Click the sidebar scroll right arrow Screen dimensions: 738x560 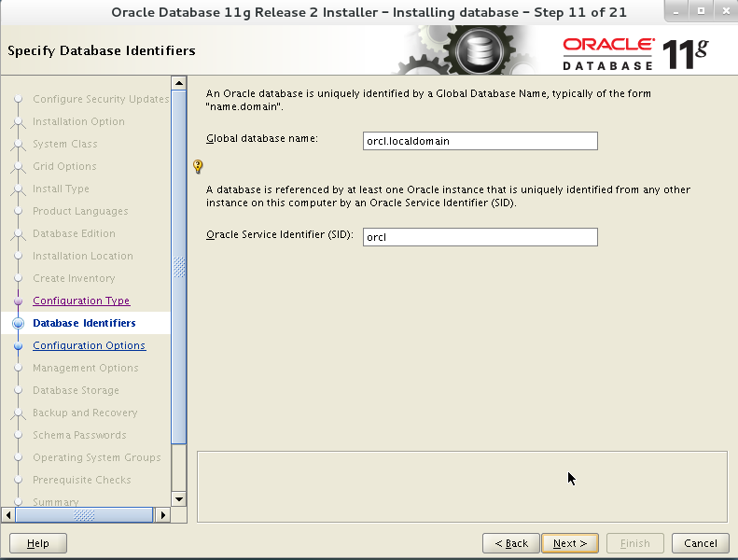(163, 515)
